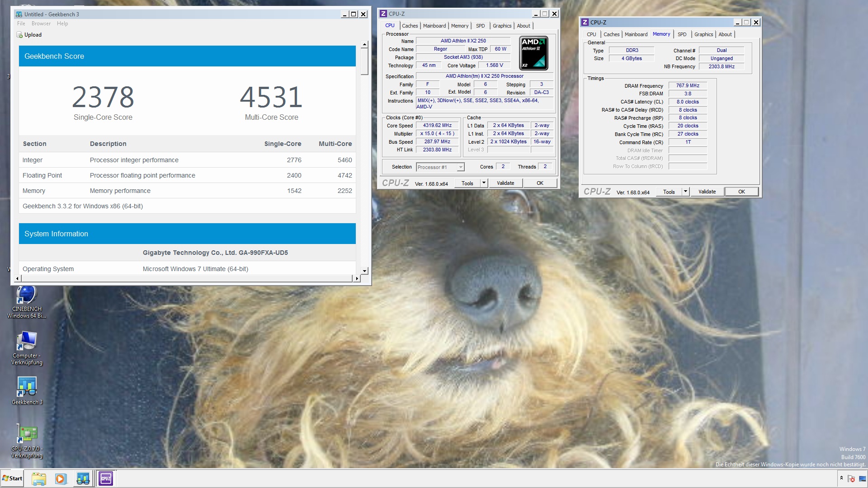Click Validate in CPU-Z Memory window
Viewport: 868px width, 488px height.
pos(707,192)
